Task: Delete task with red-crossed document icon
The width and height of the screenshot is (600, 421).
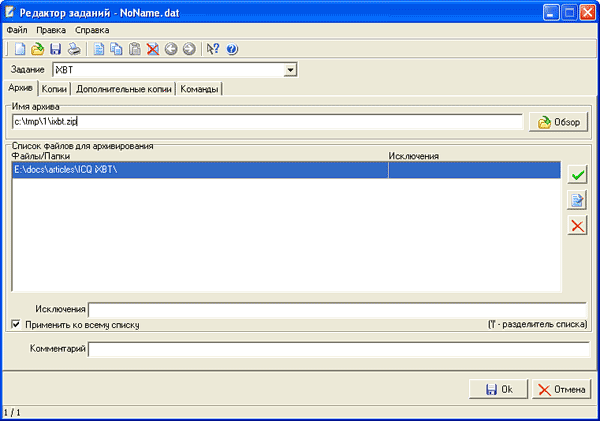Action: pyautogui.click(x=153, y=49)
